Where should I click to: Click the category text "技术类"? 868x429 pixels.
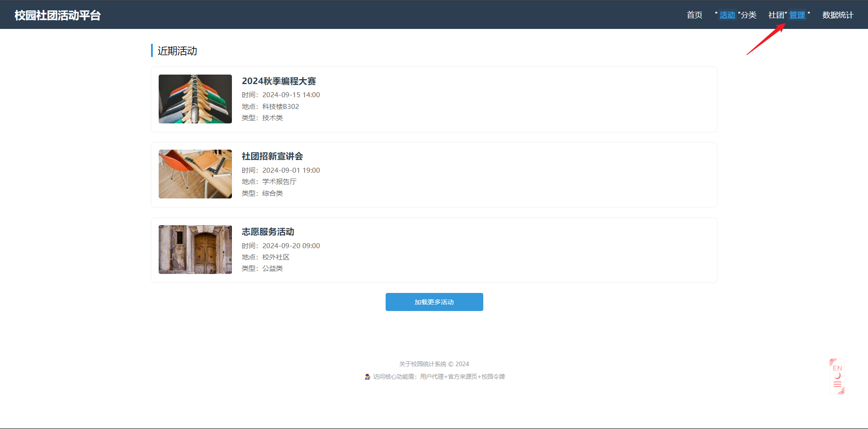(x=273, y=118)
